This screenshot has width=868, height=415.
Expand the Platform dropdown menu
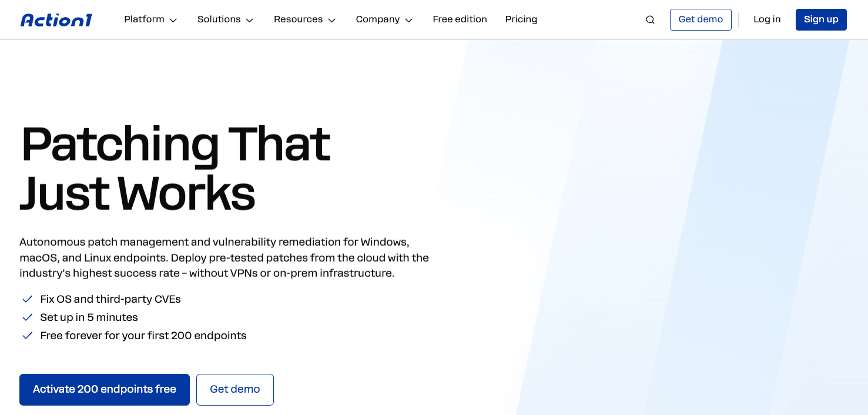click(150, 19)
